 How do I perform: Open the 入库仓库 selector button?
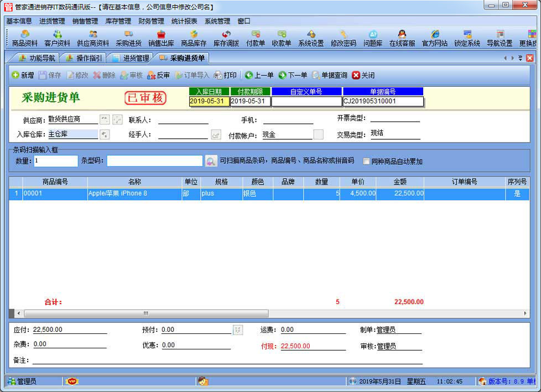coord(105,134)
